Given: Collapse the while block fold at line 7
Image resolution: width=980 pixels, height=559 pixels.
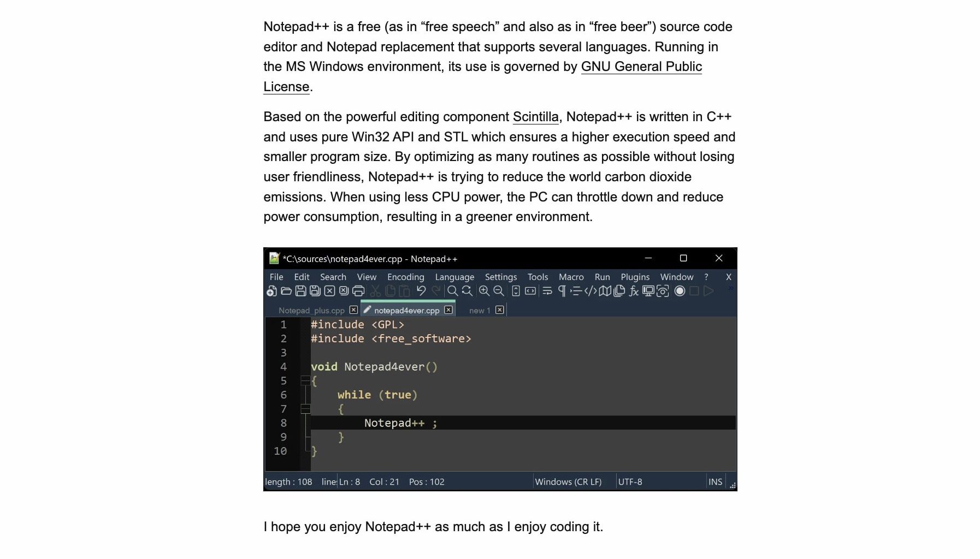Looking at the screenshot, I should [305, 409].
